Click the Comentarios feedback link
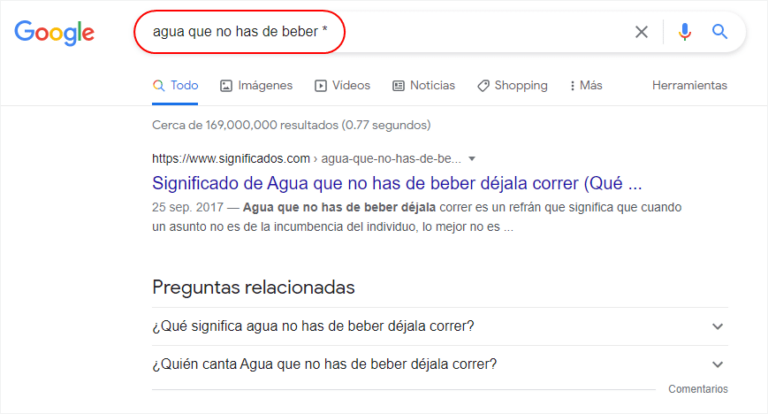 [x=698, y=389]
